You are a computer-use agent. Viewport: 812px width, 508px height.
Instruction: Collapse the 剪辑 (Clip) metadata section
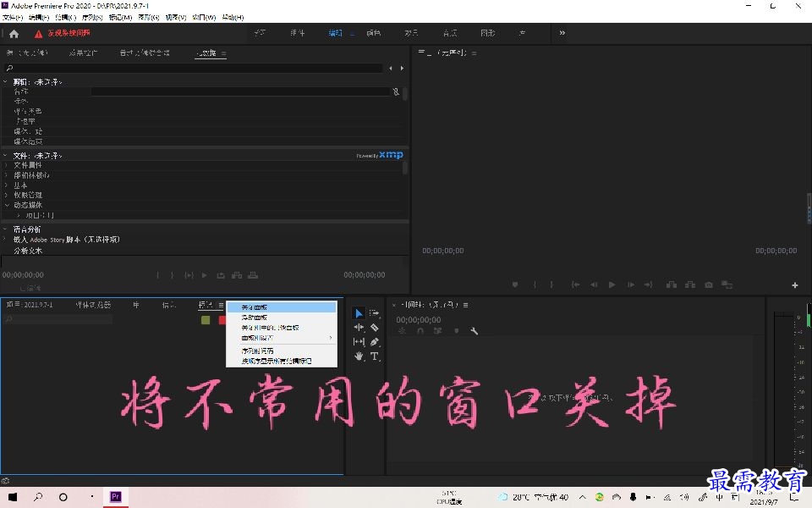click(x=6, y=81)
